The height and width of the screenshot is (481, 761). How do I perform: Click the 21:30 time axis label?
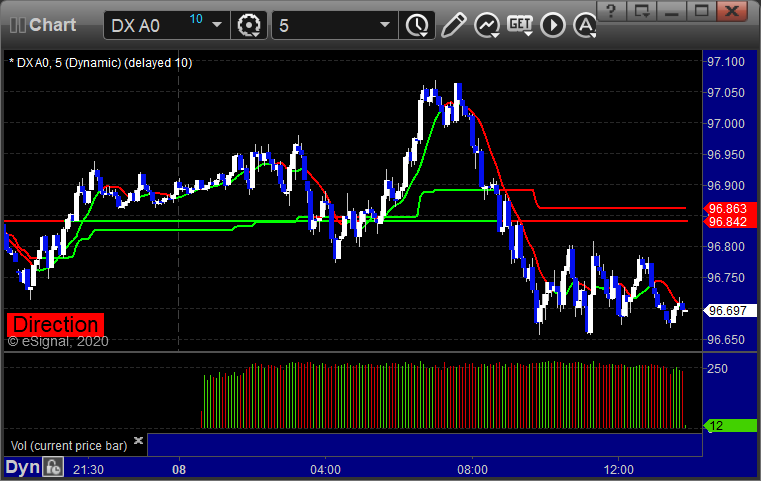pos(88,470)
